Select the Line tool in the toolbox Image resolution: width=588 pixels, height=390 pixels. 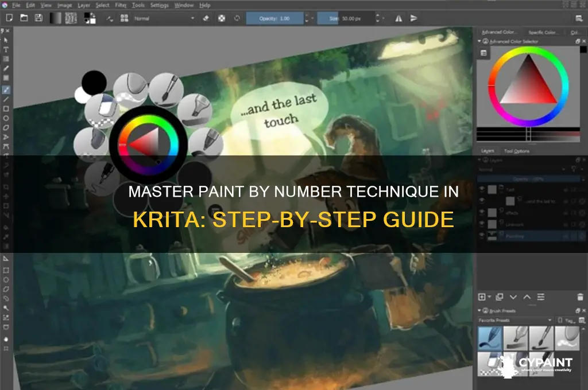tap(6, 99)
